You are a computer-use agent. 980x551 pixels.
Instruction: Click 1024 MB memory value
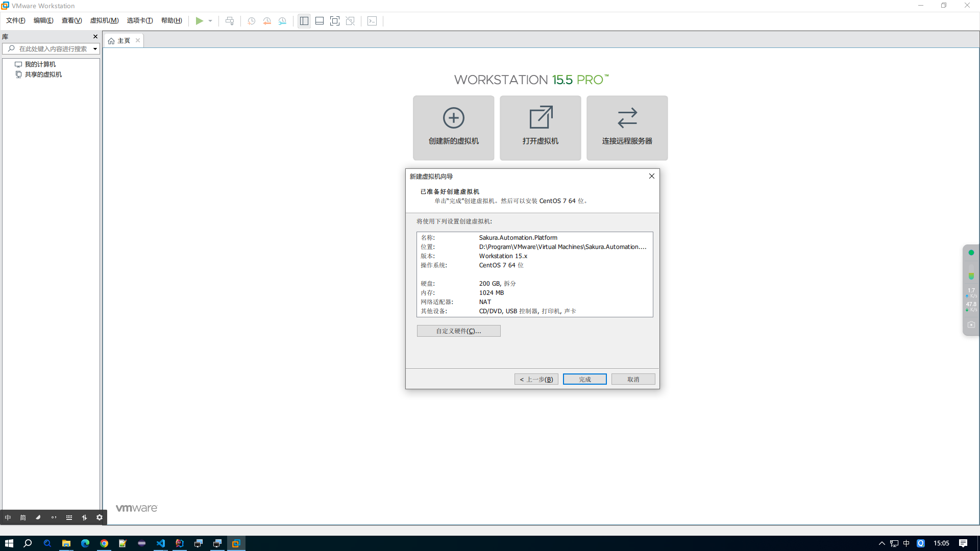(x=492, y=293)
